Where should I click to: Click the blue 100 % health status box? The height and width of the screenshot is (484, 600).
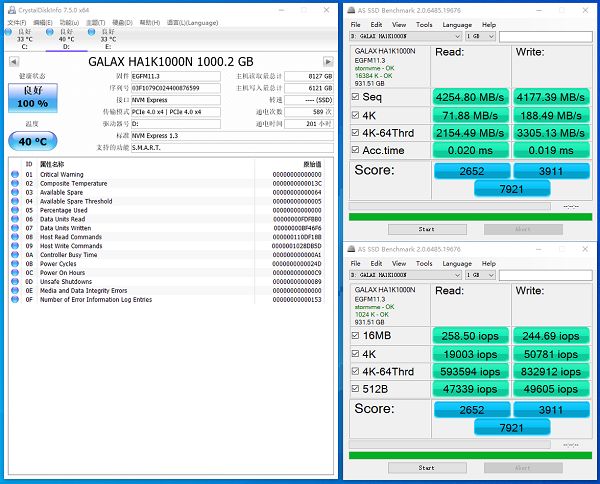(x=33, y=98)
